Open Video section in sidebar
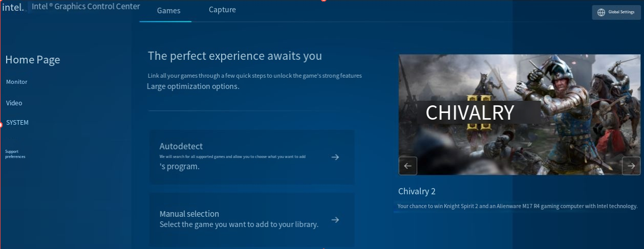 coord(14,103)
